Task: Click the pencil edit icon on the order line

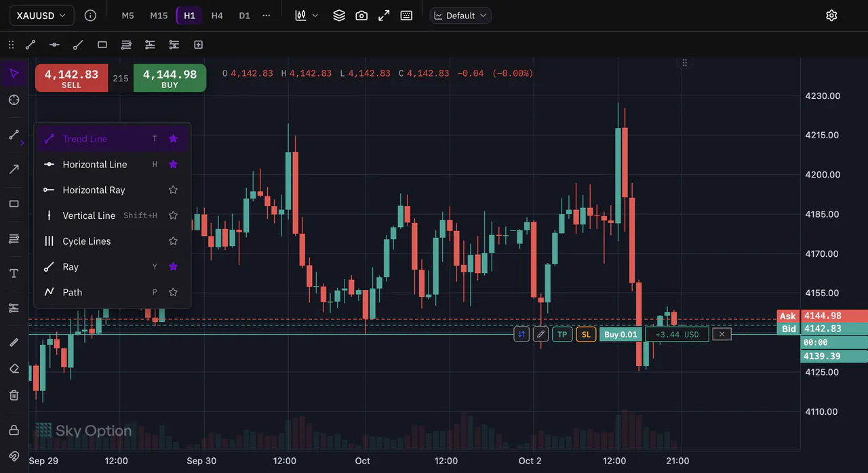Action: (540, 334)
